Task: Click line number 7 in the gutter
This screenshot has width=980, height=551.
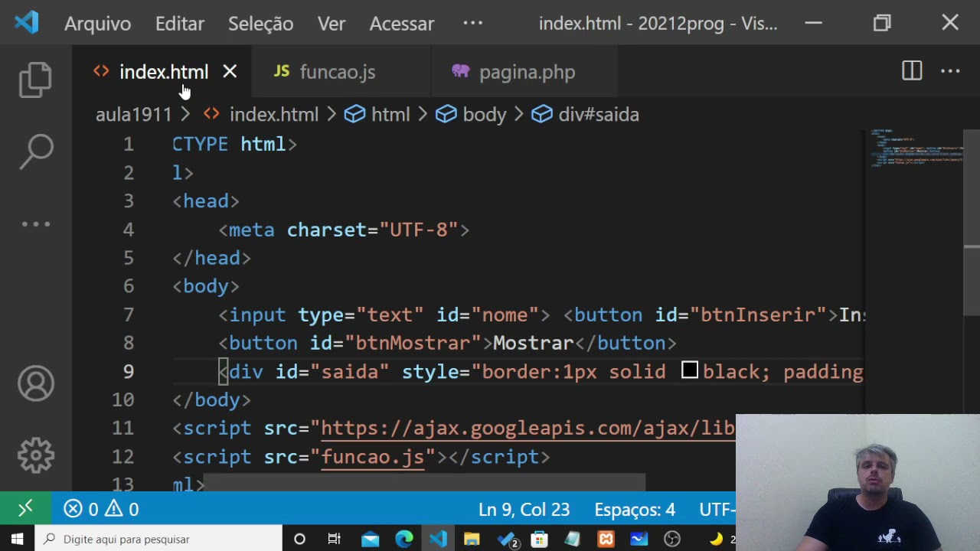Action: pos(128,315)
